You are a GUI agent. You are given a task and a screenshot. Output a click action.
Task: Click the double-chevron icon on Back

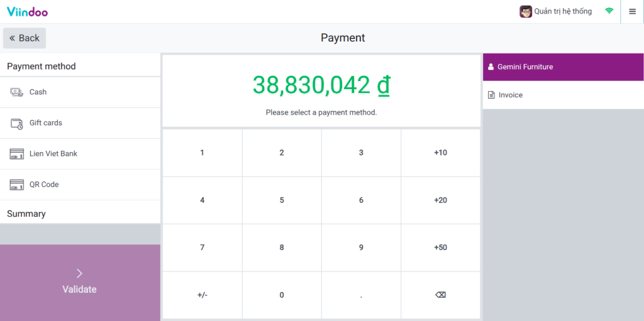click(x=13, y=38)
